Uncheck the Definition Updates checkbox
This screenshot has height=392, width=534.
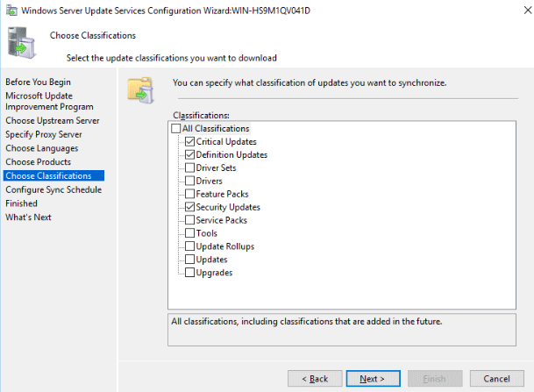[189, 155]
